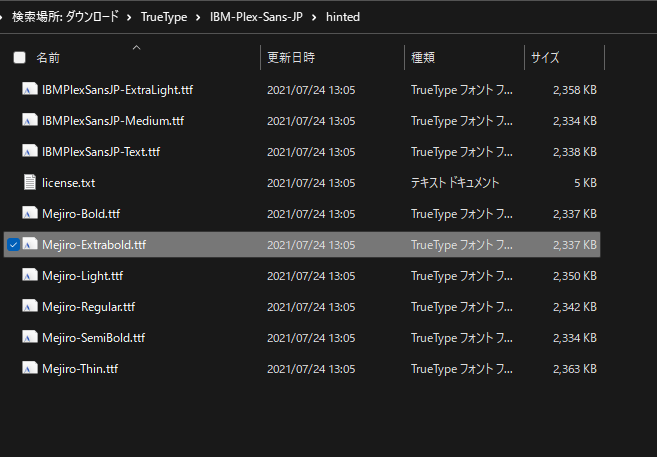Click the 2,363 KB size value
657x457 pixels.
click(x=574, y=369)
